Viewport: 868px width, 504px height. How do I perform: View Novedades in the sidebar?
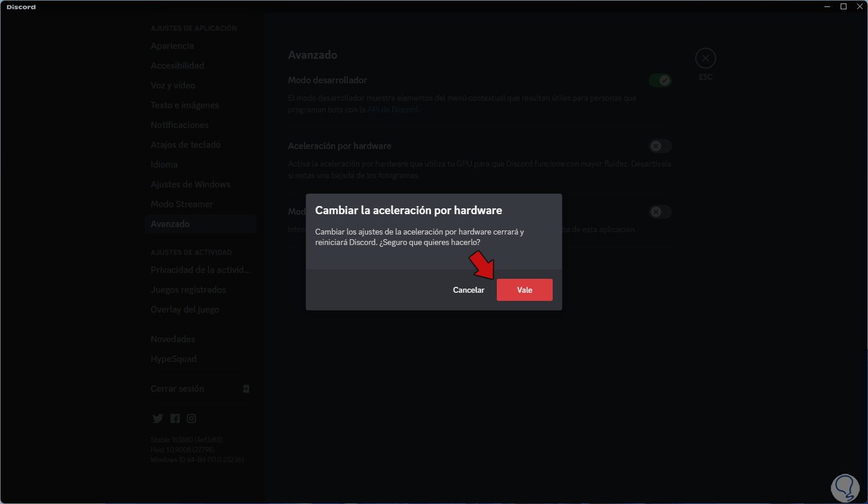coord(201,339)
